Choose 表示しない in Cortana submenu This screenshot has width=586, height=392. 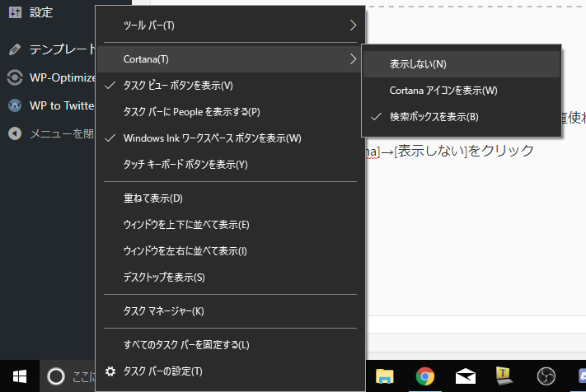point(418,63)
